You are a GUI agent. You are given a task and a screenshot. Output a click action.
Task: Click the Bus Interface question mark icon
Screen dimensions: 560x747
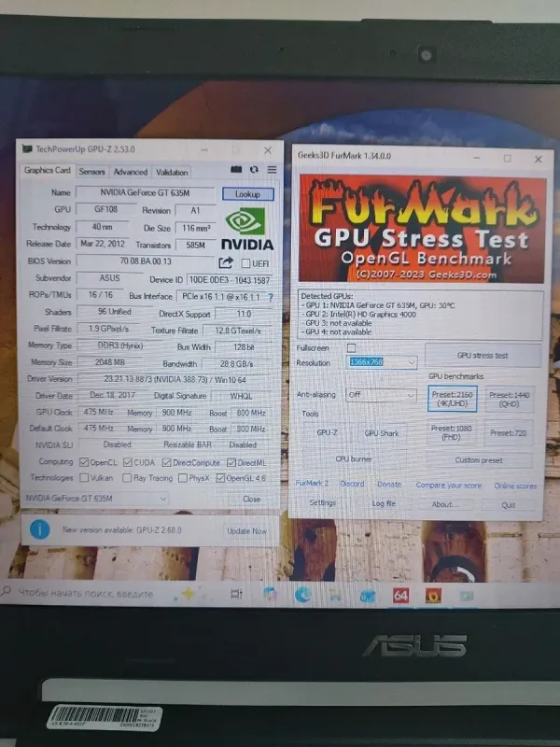tap(271, 297)
